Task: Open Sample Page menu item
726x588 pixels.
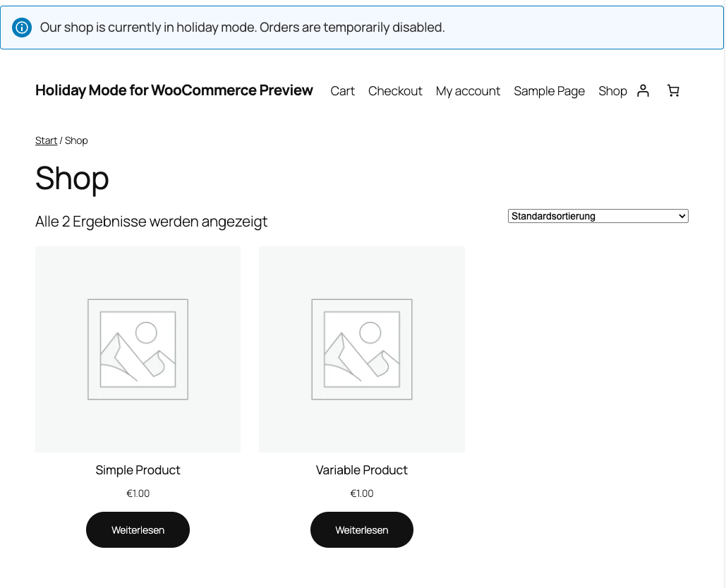Action: click(549, 91)
